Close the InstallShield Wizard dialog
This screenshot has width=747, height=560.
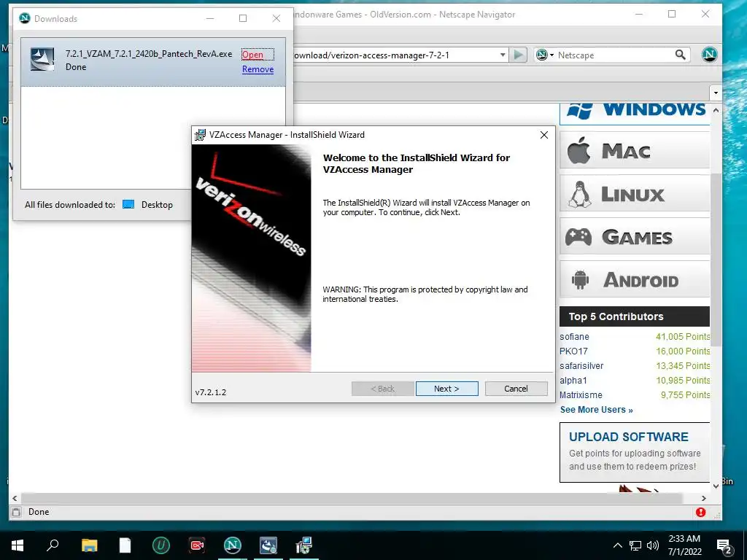pos(544,135)
